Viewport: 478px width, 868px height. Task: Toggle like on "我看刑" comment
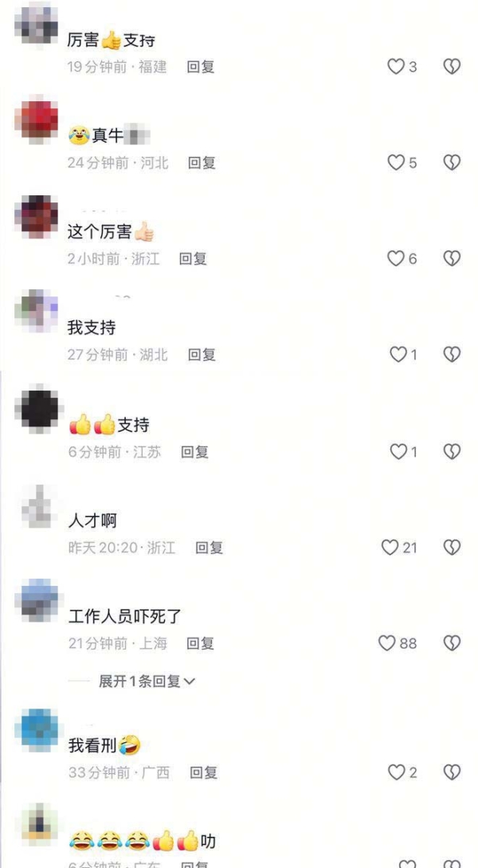click(396, 772)
